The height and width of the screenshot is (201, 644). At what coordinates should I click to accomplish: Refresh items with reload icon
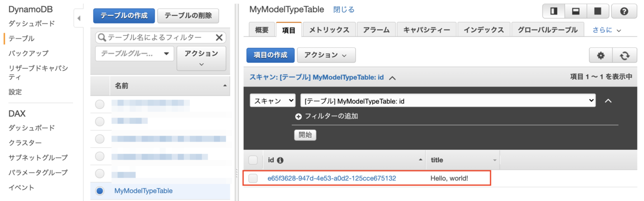pos(624,55)
